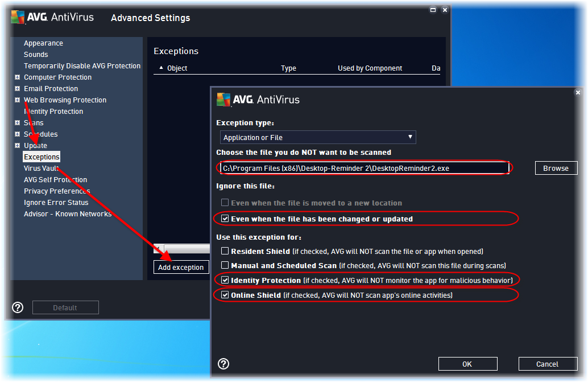The height and width of the screenshot is (382, 588).
Task: Expand the Update tree node
Action: pos(17,145)
